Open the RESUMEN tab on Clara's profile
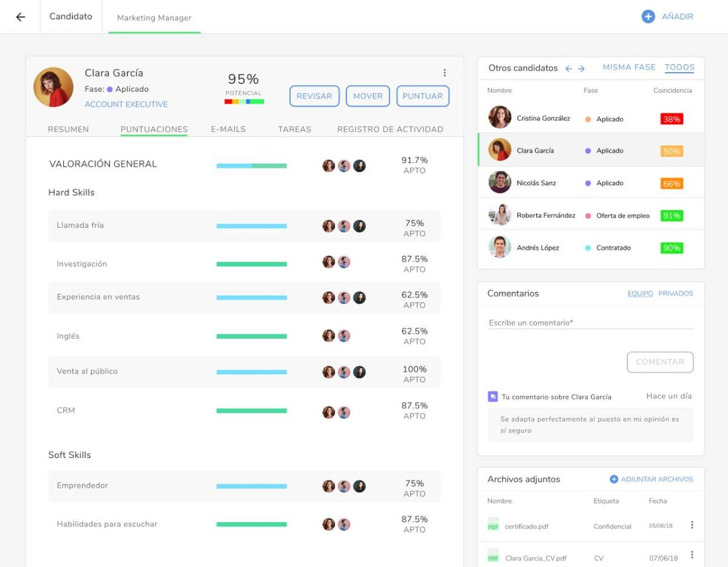 point(68,129)
